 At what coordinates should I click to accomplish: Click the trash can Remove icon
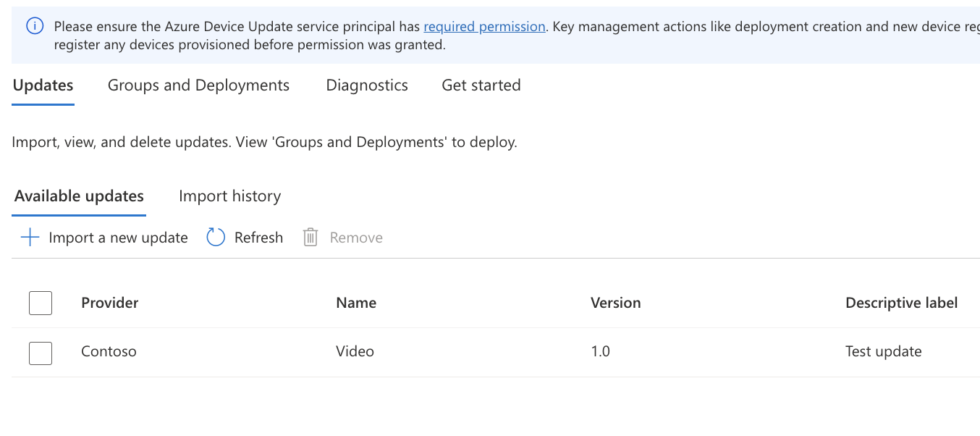(x=311, y=238)
